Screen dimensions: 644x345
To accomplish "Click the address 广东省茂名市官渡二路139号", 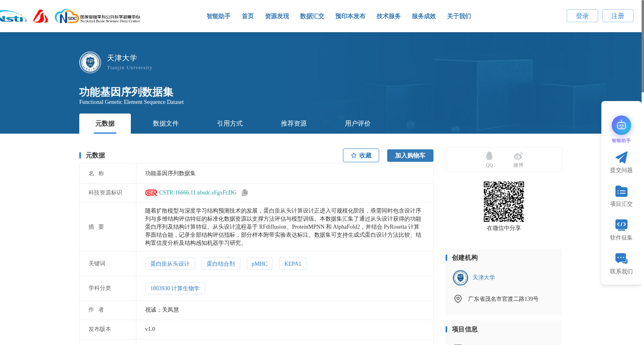I will tap(503, 299).
